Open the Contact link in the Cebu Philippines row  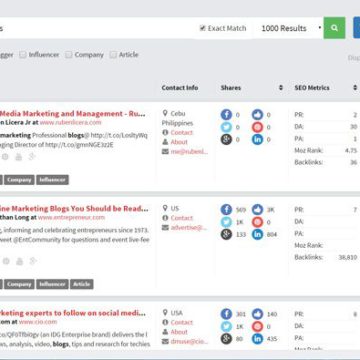pos(182,132)
